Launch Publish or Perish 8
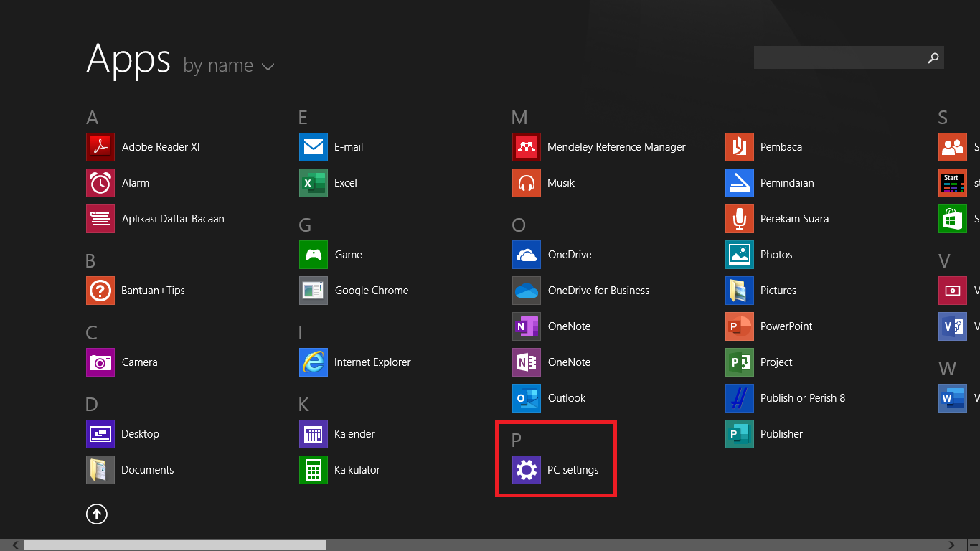980x551 pixels. (786, 398)
